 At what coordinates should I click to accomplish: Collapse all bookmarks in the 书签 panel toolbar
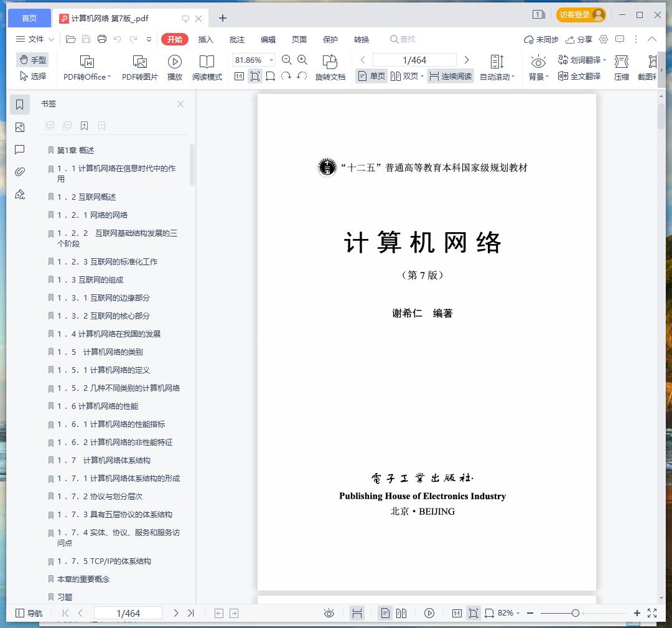(x=67, y=126)
